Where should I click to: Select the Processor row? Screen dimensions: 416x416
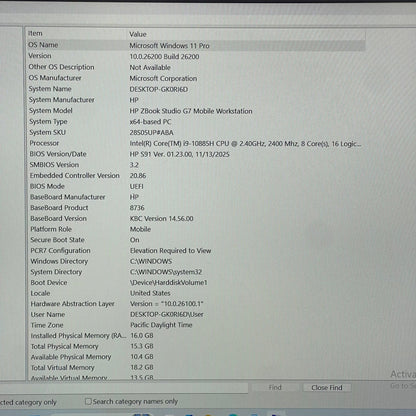point(196,143)
